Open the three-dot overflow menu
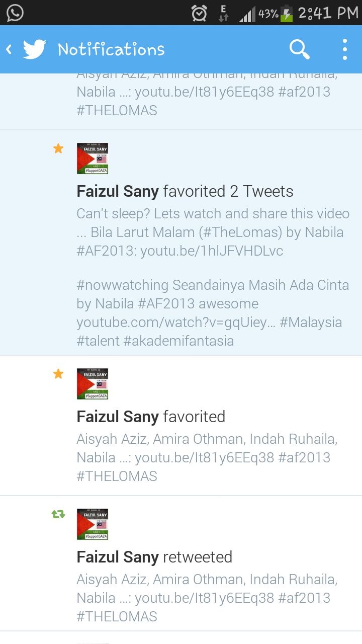Screen dimensions: 362x644 (x=345, y=49)
